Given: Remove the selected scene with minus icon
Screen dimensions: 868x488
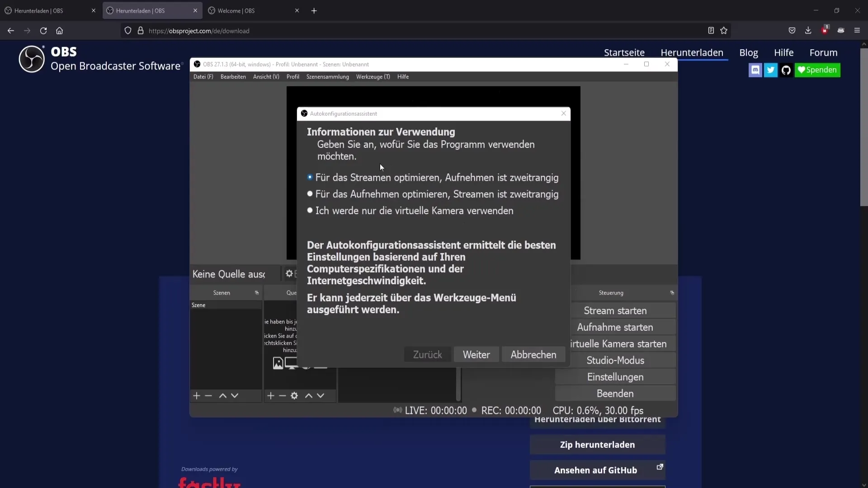Looking at the screenshot, I should pyautogui.click(x=208, y=396).
